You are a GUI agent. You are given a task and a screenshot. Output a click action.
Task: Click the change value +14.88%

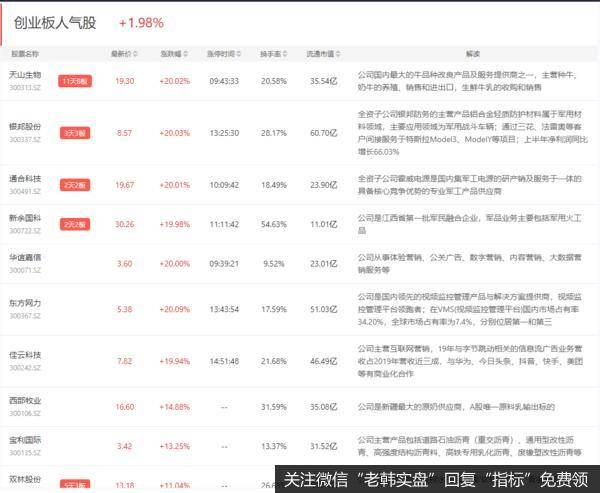click(174, 407)
